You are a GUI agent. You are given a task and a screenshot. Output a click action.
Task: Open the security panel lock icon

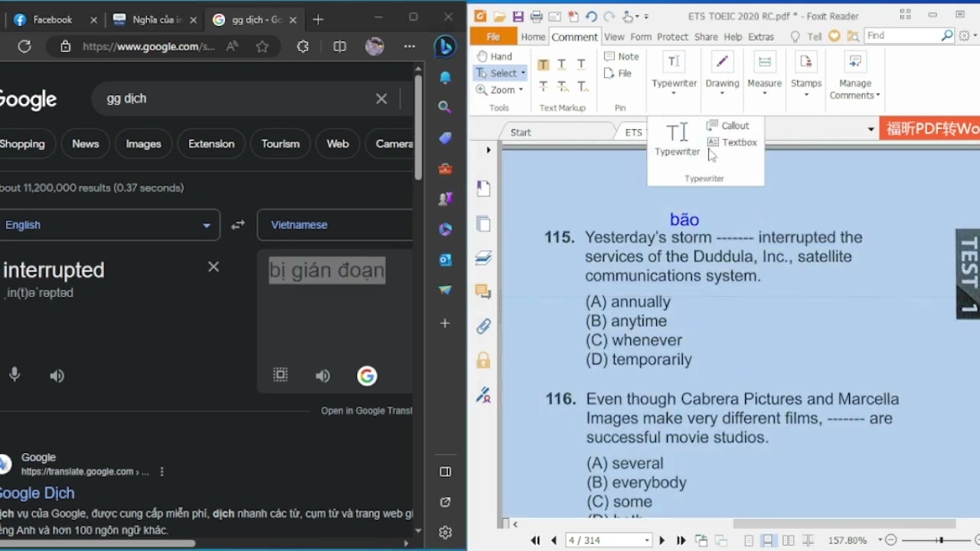483,360
